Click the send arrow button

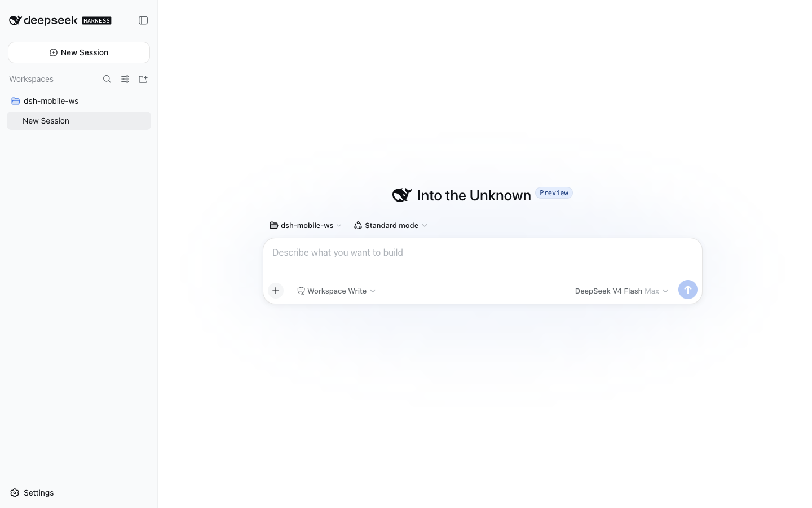[x=688, y=290]
